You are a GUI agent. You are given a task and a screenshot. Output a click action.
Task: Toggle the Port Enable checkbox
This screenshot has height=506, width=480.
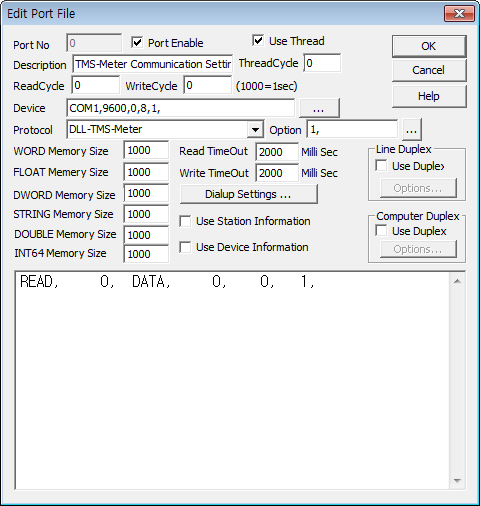(x=137, y=43)
